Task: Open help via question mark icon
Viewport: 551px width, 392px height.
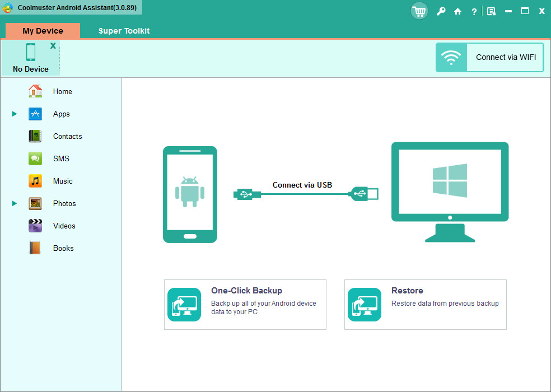Action: pos(474,12)
